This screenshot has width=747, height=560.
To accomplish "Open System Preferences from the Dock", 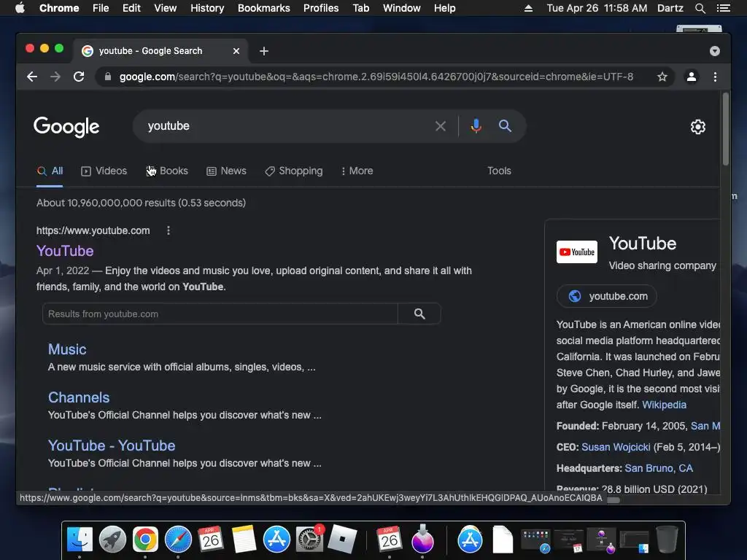I will (x=309, y=539).
